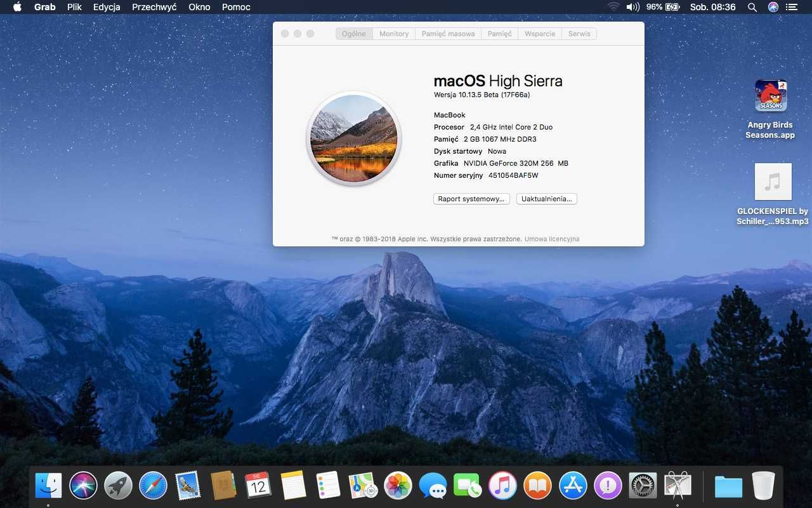The width and height of the screenshot is (812, 508).
Task: Switch to the Ogólne tab
Action: click(x=354, y=34)
